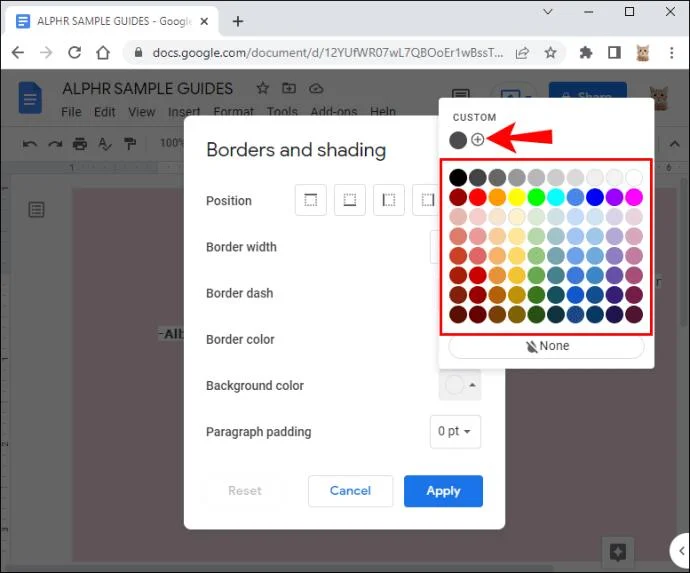This screenshot has width=690, height=573.
Task: View cloud document save status
Action: (x=316, y=89)
